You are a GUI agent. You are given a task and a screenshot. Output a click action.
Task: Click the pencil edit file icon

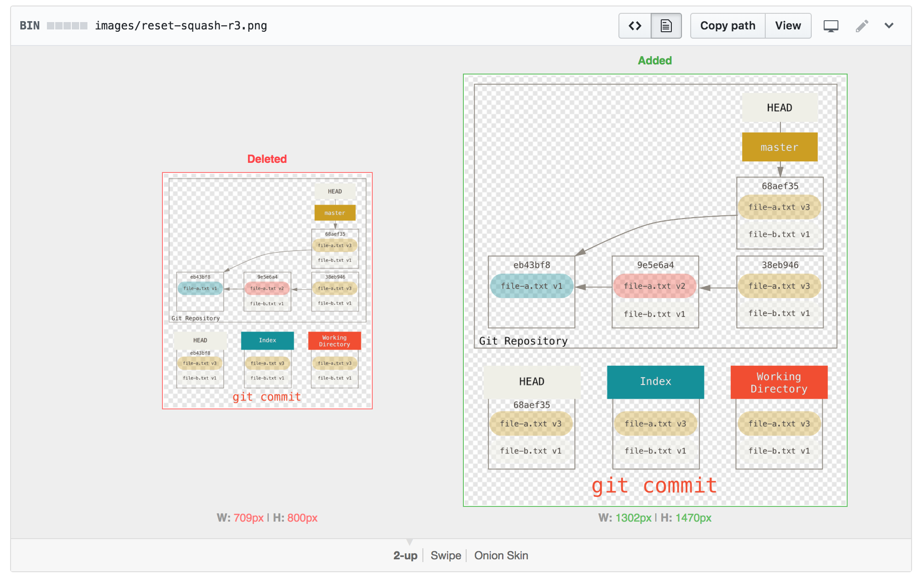pos(862,26)
